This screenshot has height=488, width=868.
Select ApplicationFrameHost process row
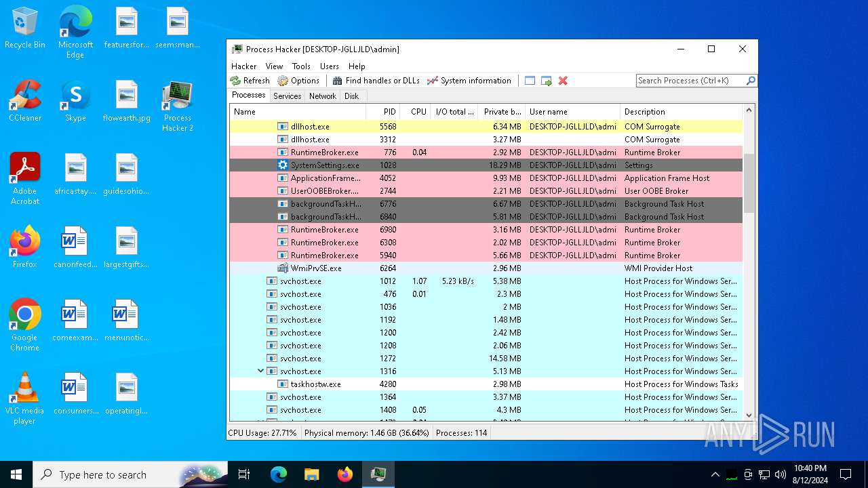[486, 178]
